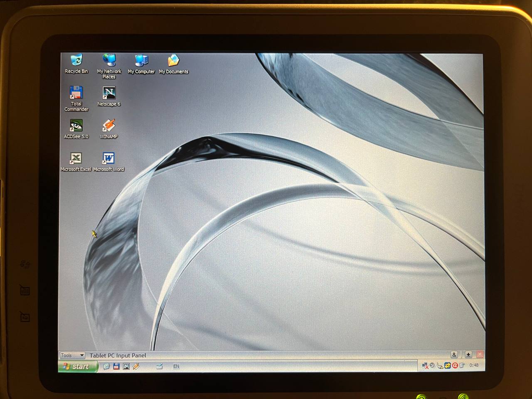Launch Netscape from the Quick Launch bar
This screenshot has height=399, width=532.
(x=126, y=366)
